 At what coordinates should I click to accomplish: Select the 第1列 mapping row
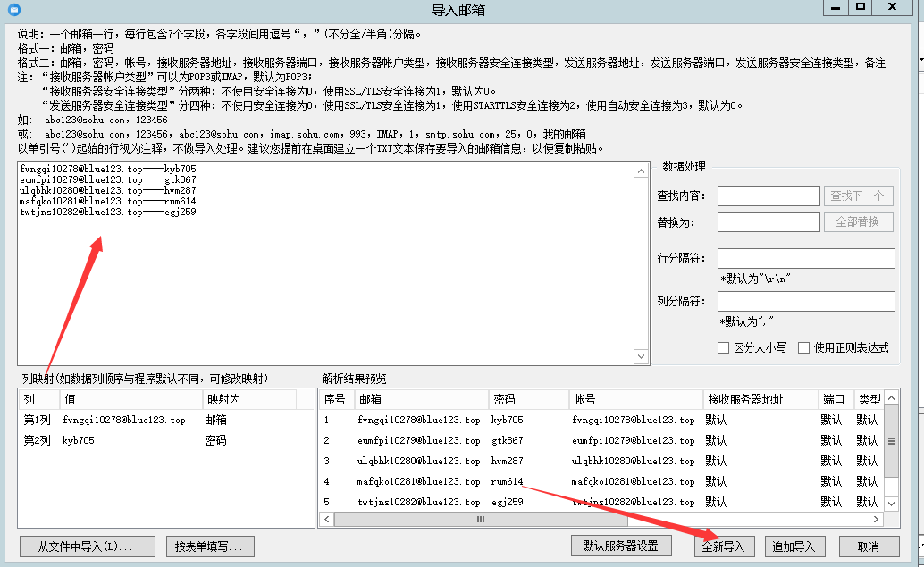point(166,421)
